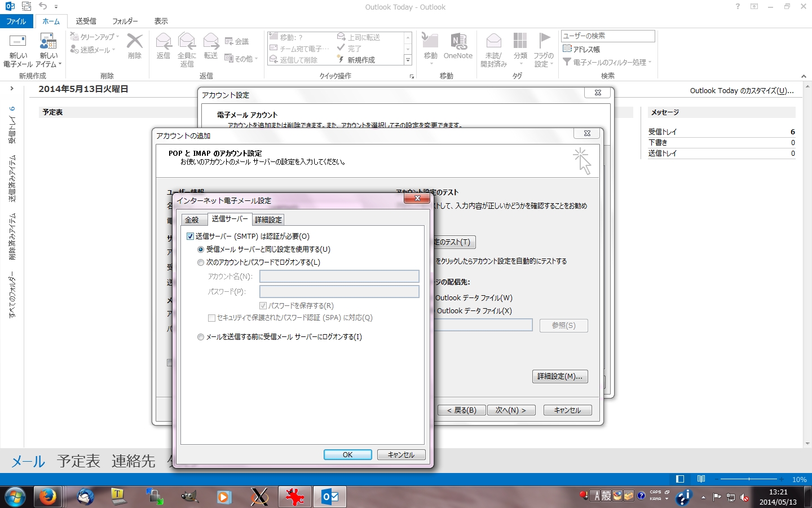This screenshot has width=812, height=508.
Task: Click Back (戻る) in Add Account
Action: click(461, 410)
